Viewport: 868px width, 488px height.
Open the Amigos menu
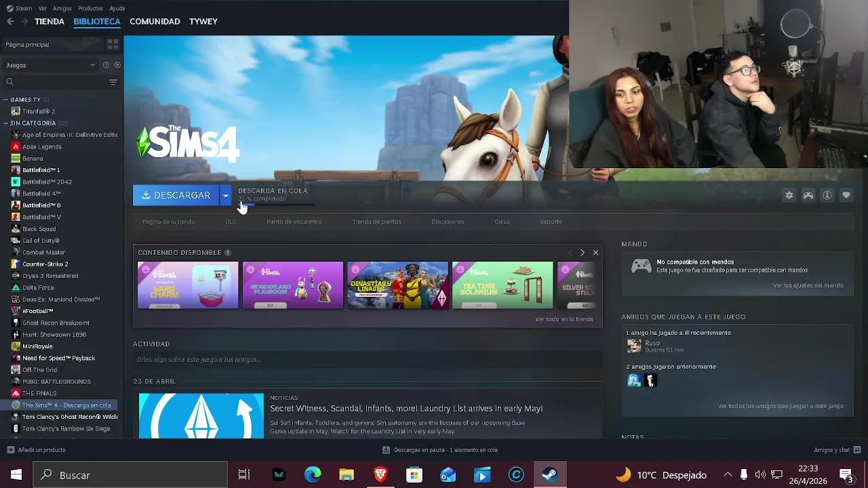click(62, 8)
